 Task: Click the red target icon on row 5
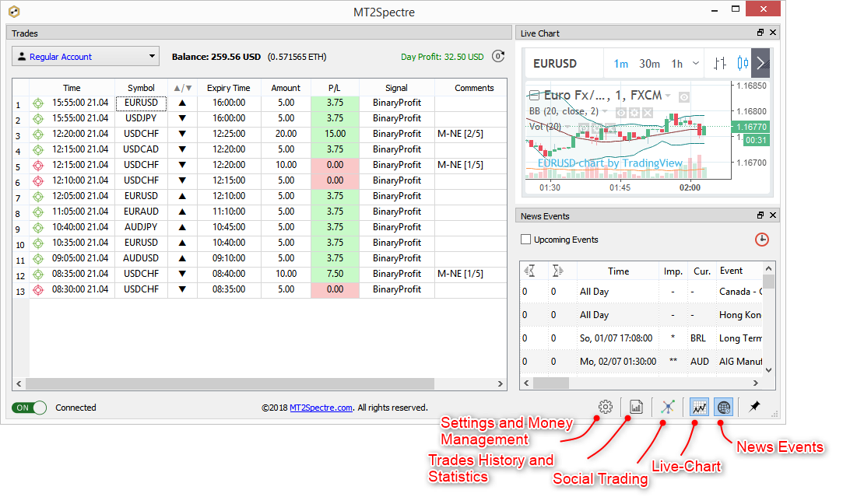click(x=38, y=166)
